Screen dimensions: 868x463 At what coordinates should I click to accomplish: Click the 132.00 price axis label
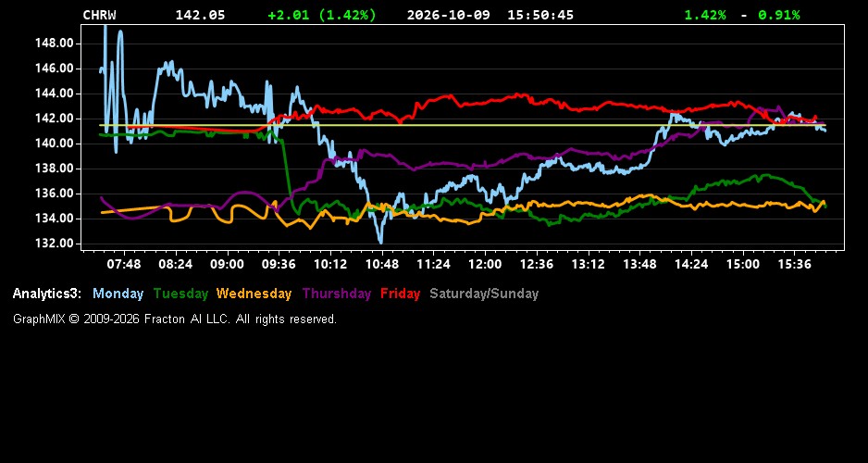[54, 244]
